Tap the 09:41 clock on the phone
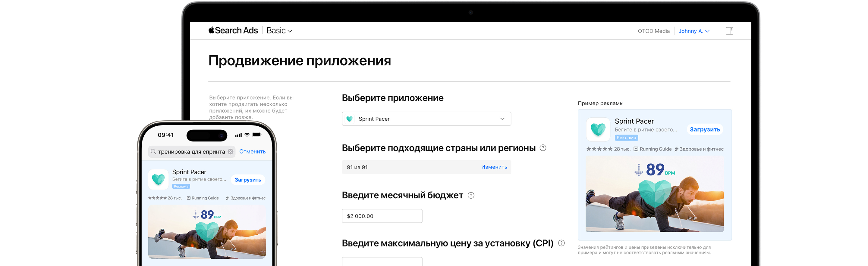The width and height of the screenshot is (868, 266). click(x=165, y=135)
